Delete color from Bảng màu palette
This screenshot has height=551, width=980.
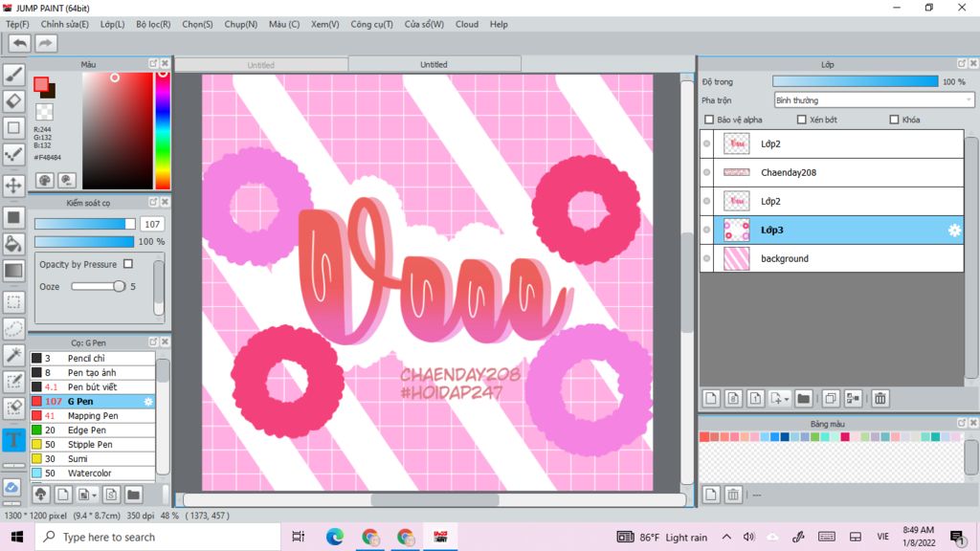pos(733,495)
